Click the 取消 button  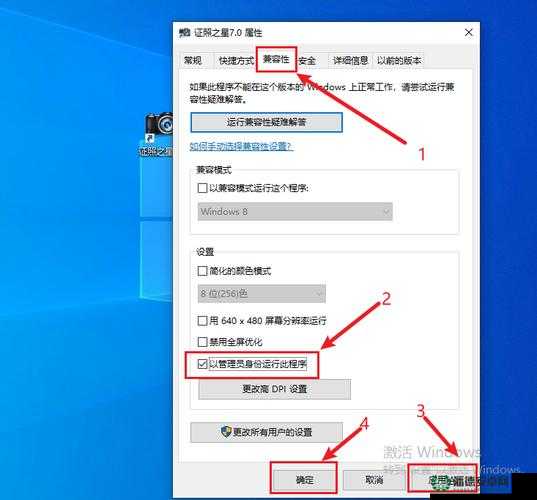[x=374, y=480]
